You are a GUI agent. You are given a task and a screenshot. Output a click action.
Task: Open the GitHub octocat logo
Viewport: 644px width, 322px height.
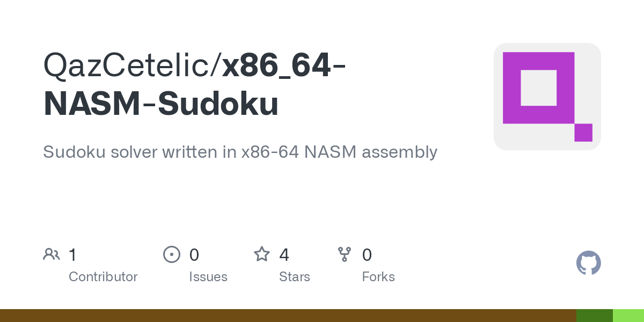pyautogui.click(x=588, y=263)
